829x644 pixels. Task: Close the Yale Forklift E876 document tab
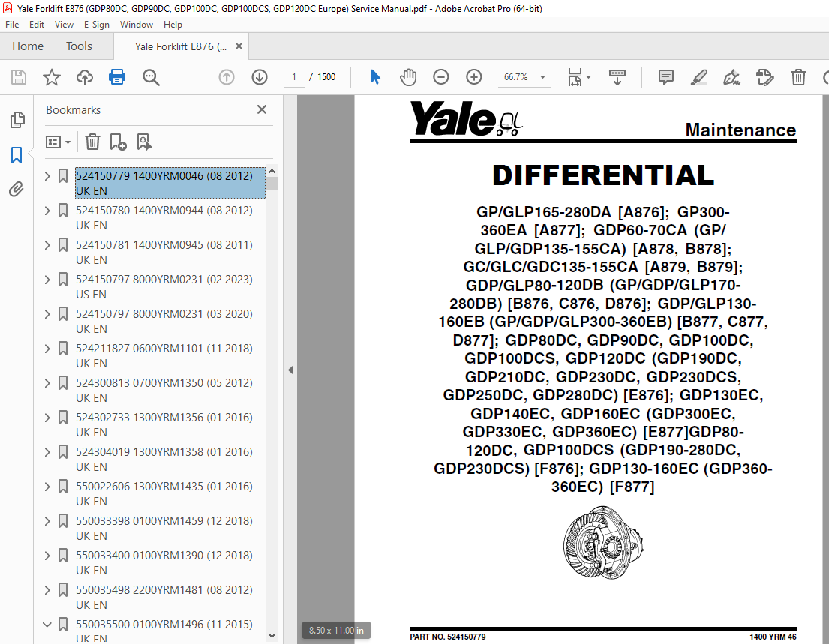pos(239,46)
